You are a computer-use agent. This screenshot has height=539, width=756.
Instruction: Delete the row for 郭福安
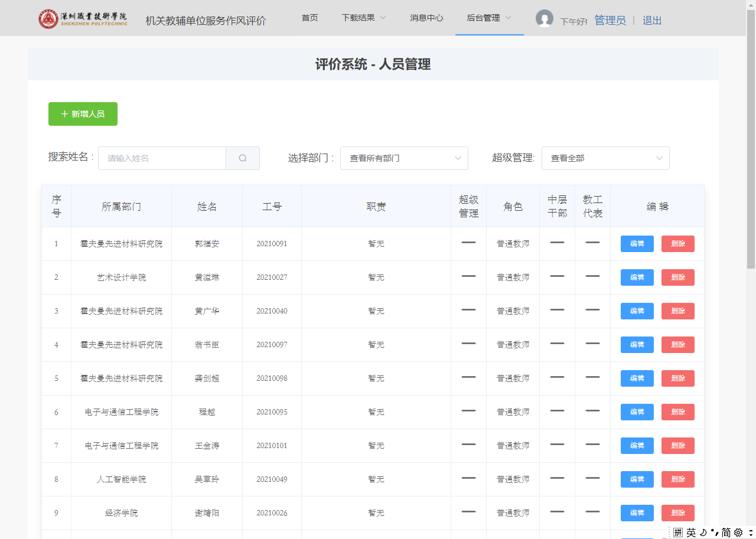(x=678, y=244)
